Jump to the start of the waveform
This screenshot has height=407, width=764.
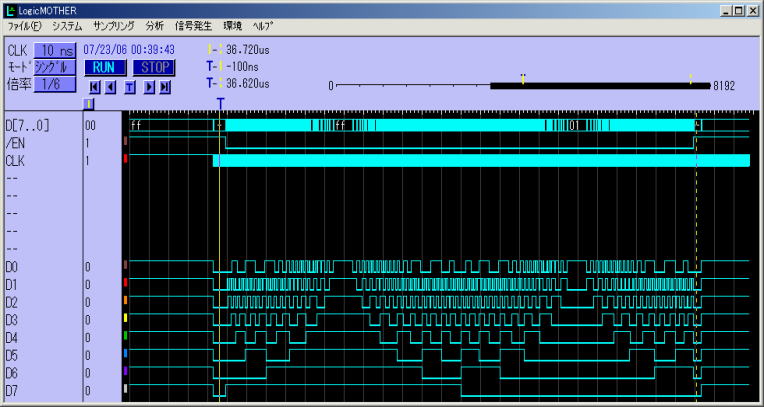(95, 87)
